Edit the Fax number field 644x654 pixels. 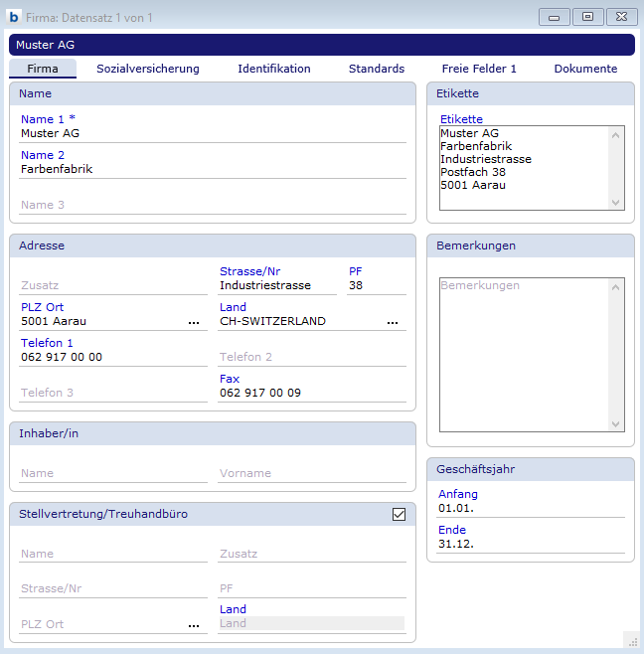point(312,393)
